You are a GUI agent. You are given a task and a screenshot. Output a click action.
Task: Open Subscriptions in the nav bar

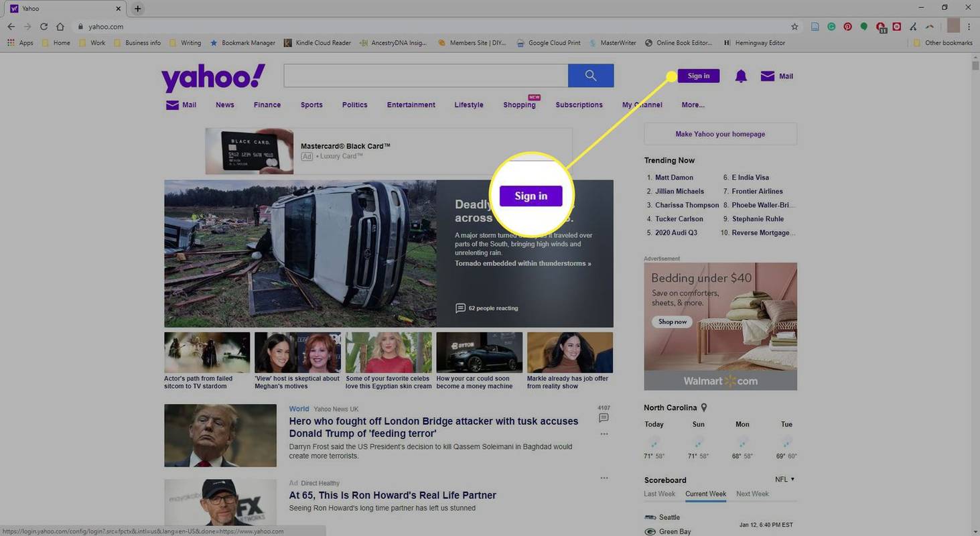pyautogui.click(x=579, y=105)
